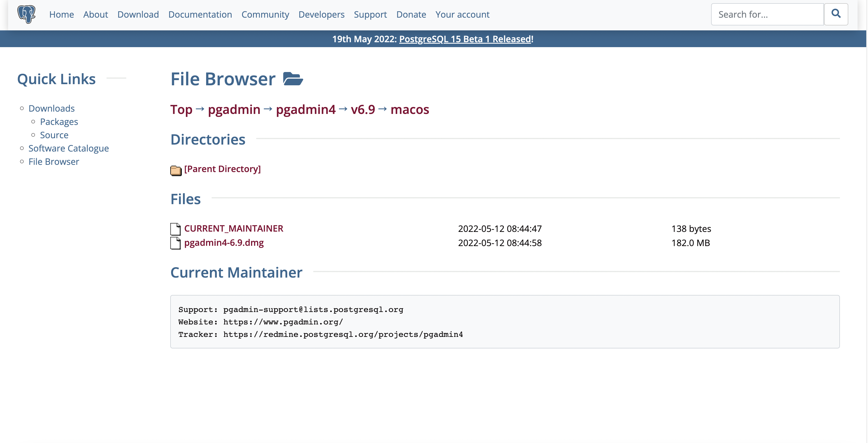Open the Download menu item
The image size is (868, 443).
pos(138,14)
